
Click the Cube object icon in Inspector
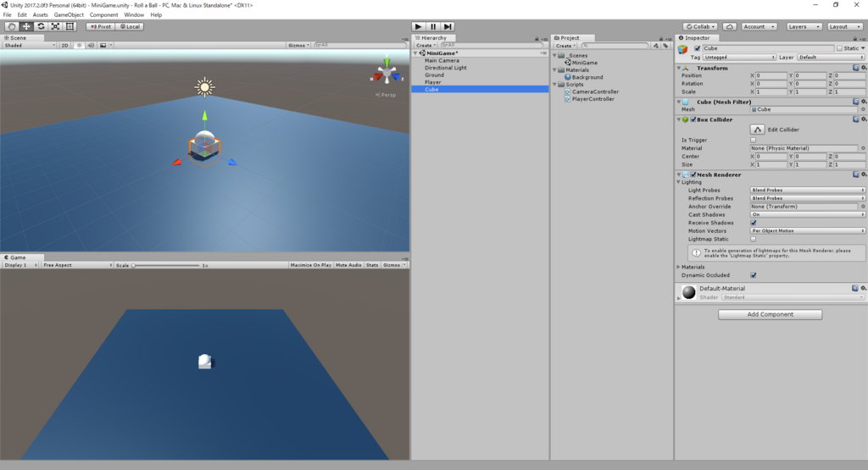[x=682, y=49]
